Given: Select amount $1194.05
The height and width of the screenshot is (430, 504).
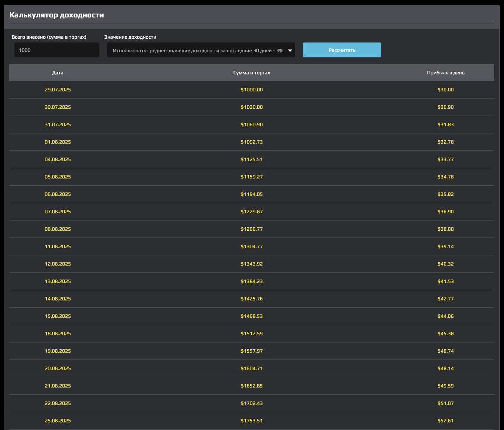Looking at the screenshot, I should pos(252,194).
